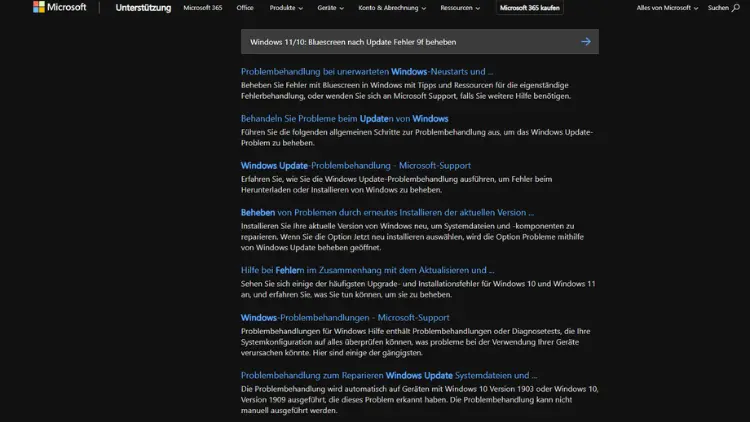
Task: Click description 'Die Problembehandlung wird automatisch auf Geräten'
Action: click(x=419, y=400)
